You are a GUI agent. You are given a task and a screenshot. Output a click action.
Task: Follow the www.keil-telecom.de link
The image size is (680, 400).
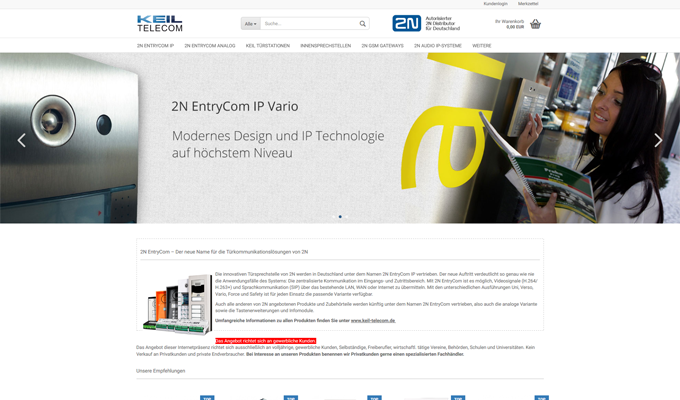373,321
